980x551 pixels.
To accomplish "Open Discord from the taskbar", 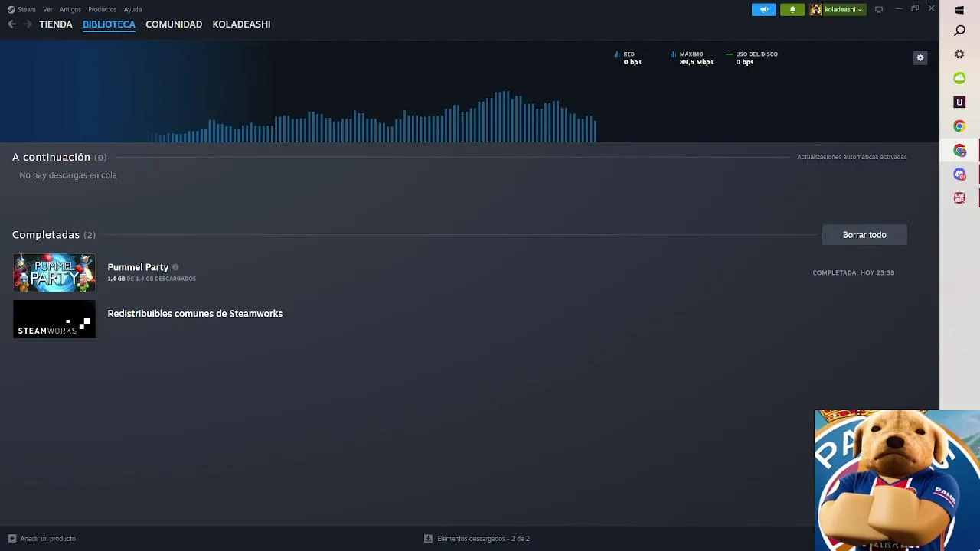I will [x=959, y=174].
